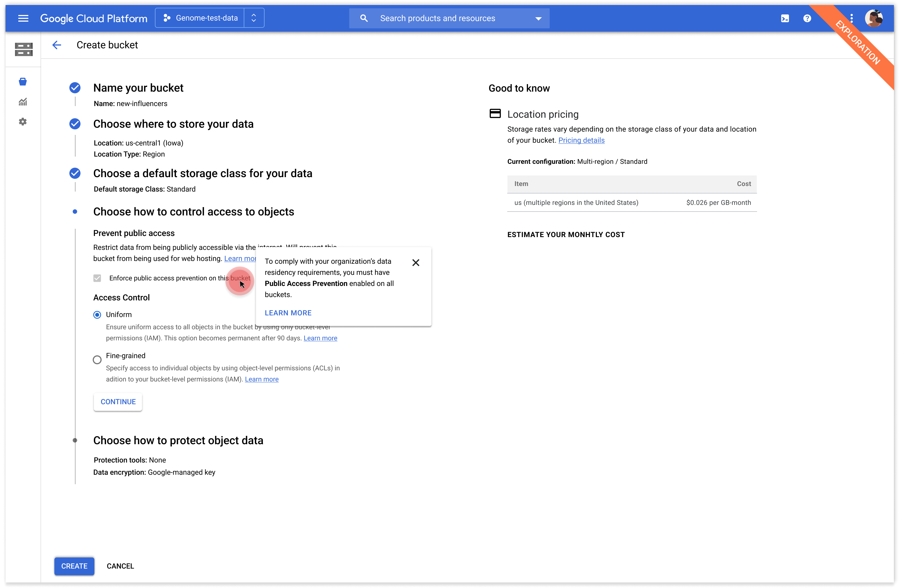Open the Pricing details link
900x588 pixels.
(x=581, y=140)
